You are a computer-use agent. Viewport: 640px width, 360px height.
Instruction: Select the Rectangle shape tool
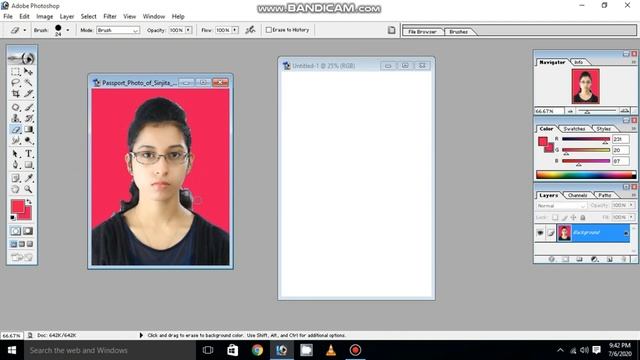point(28,165)
